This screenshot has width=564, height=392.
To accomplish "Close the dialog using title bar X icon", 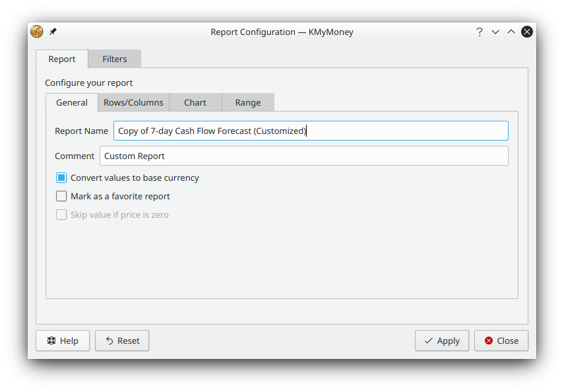I will (x=527, y=32).
